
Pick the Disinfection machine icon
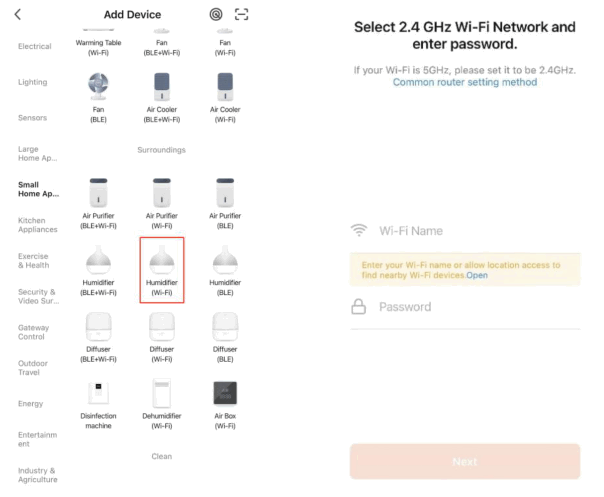[x=98, y=394]
